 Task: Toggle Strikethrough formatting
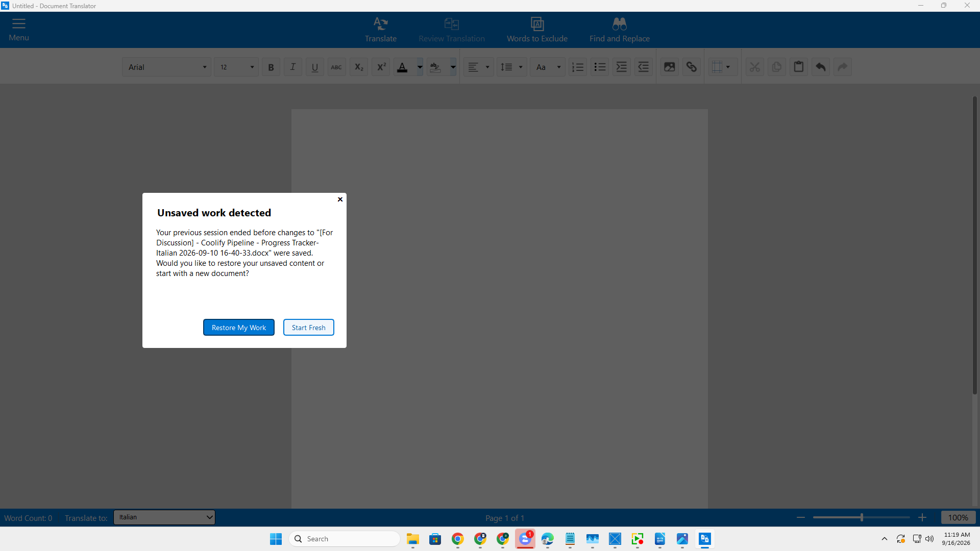click(337, 67)
